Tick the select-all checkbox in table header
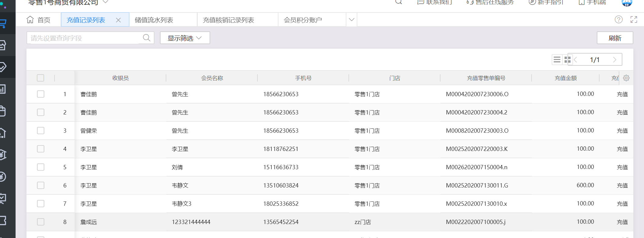The image size is (644, 238). pos(41,78)
